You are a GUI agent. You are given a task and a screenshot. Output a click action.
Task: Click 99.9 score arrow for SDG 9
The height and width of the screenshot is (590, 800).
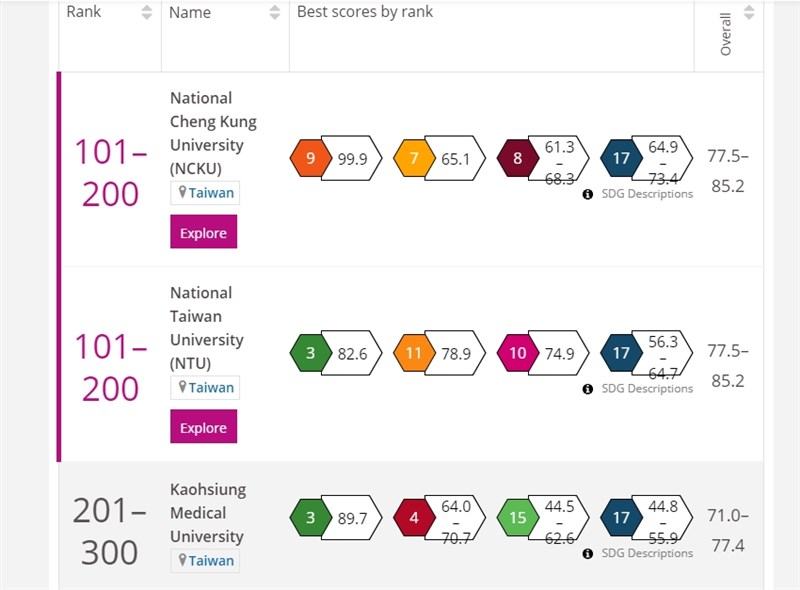(352, 159)
